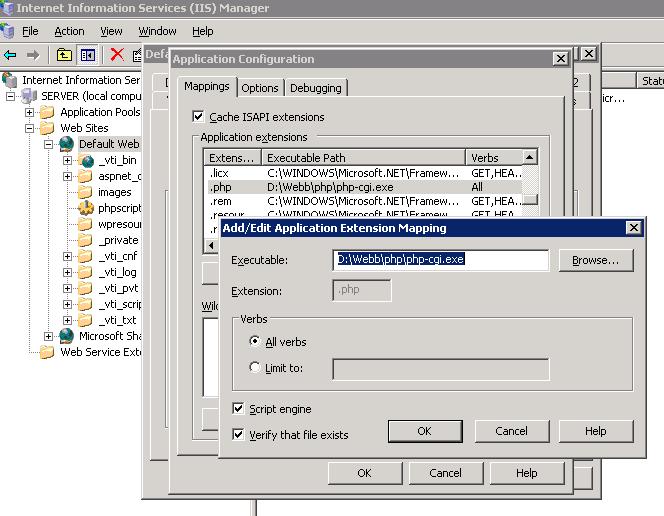This screenshot has height=516, width=664.
Task: Click the Forward arrow toolbar icon
Action: click(x=33, y=55)
